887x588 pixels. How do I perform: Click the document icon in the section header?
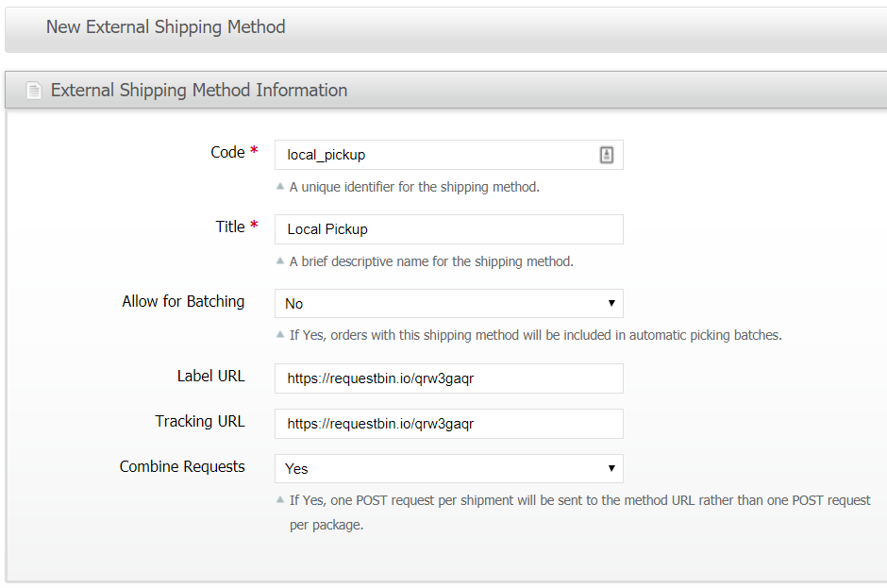point(34,90)
